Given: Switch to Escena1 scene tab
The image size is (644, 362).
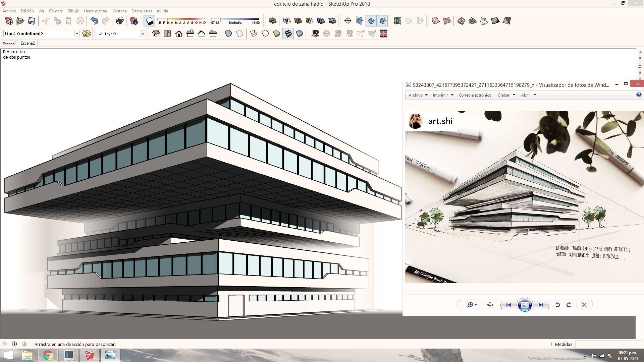Looking at the screenshot, I should click(9, 44).
